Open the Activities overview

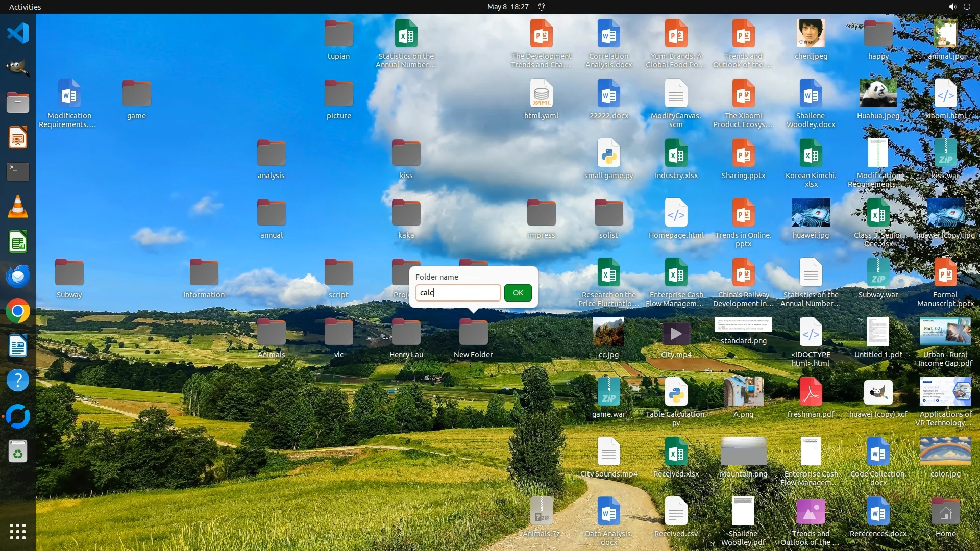pyautogui.click(x=25, y=7)
